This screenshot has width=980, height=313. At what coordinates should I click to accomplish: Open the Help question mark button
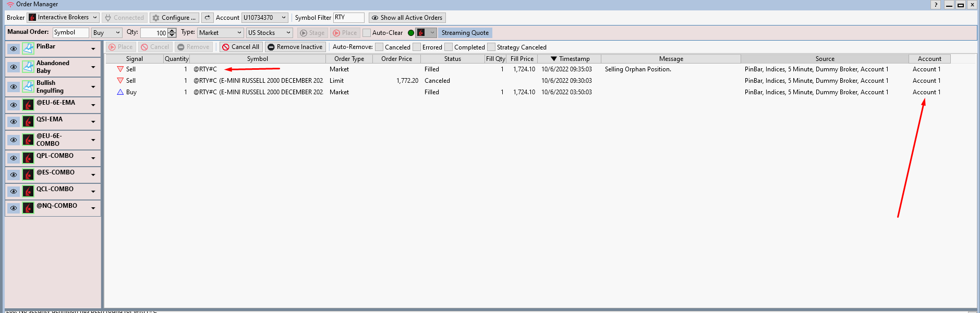[x=936, y=5]
